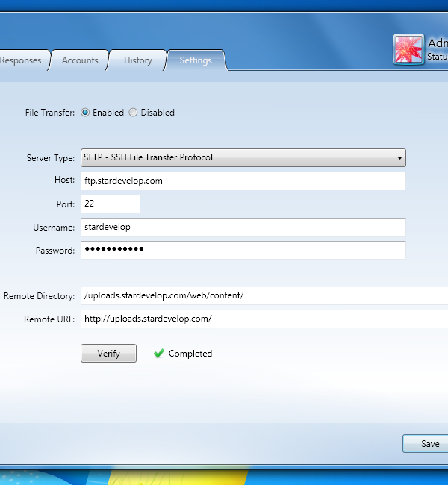Click the Remote Directory input
The height and width of the screenshot is (485, 448).
coord(264,295)
